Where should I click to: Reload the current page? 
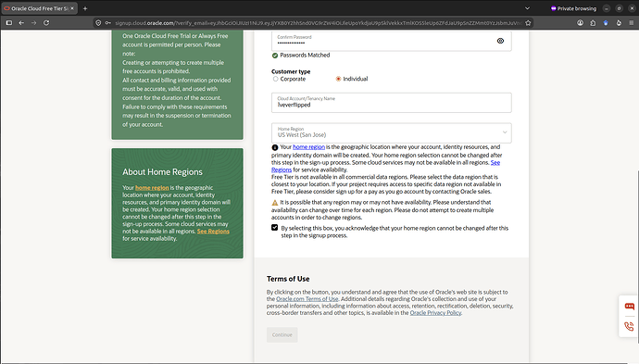46,23
